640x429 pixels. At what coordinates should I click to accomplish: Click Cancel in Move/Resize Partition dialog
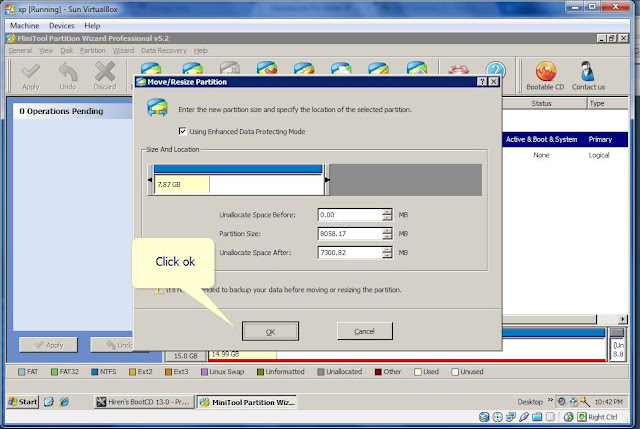pos(364,331)
